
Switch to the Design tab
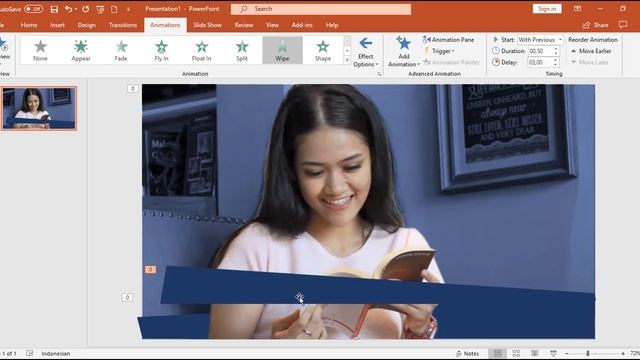coord(87,25)
